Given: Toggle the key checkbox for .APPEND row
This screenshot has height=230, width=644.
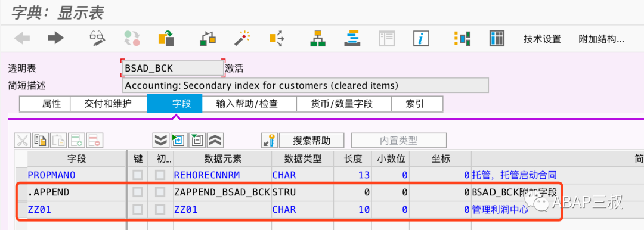Looking at the screenshot, I should [138, 192].
